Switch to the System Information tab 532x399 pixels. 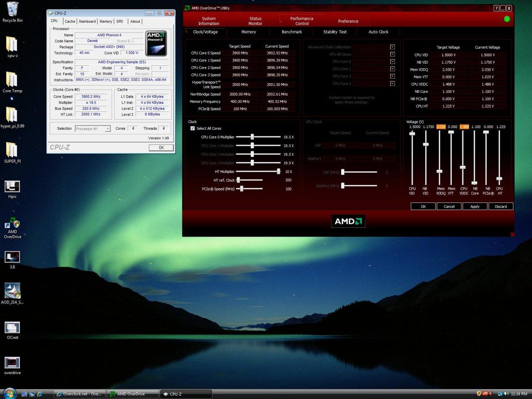[x=209, y=21]
